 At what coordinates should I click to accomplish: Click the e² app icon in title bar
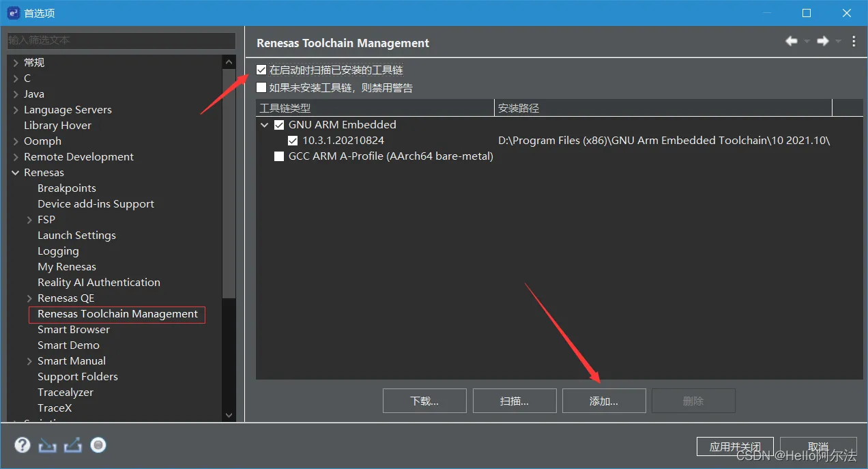[x=13, y=13]
